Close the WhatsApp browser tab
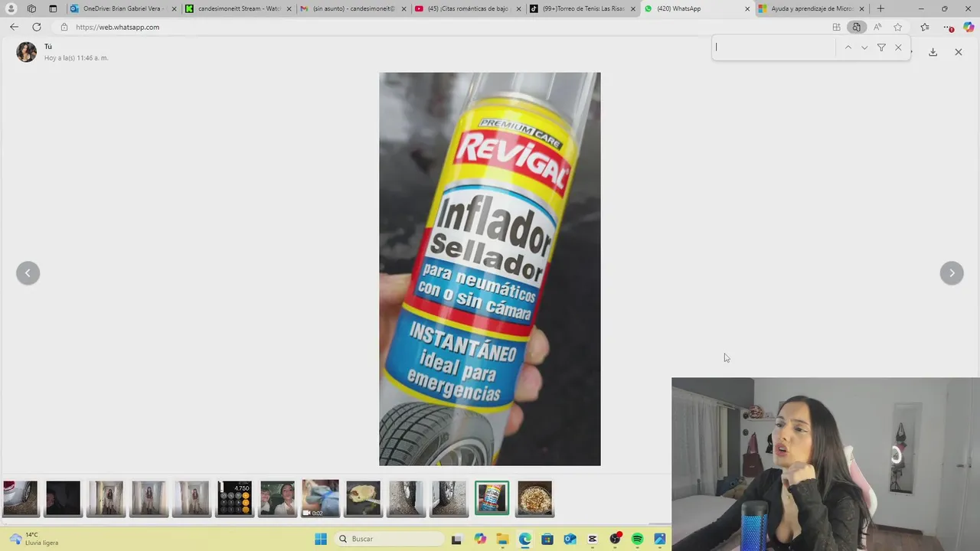Image resolution: width=980 pixels, height=551 pixels. (747, 8)
